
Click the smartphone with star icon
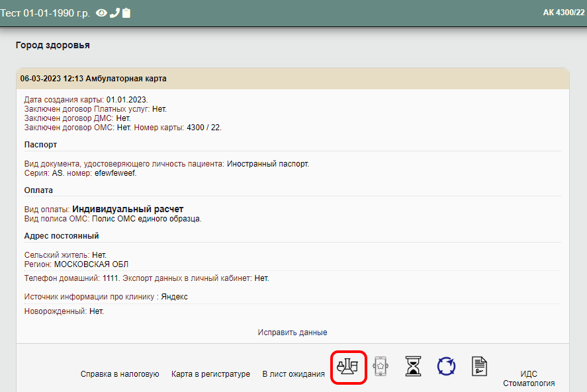(381, 366)
